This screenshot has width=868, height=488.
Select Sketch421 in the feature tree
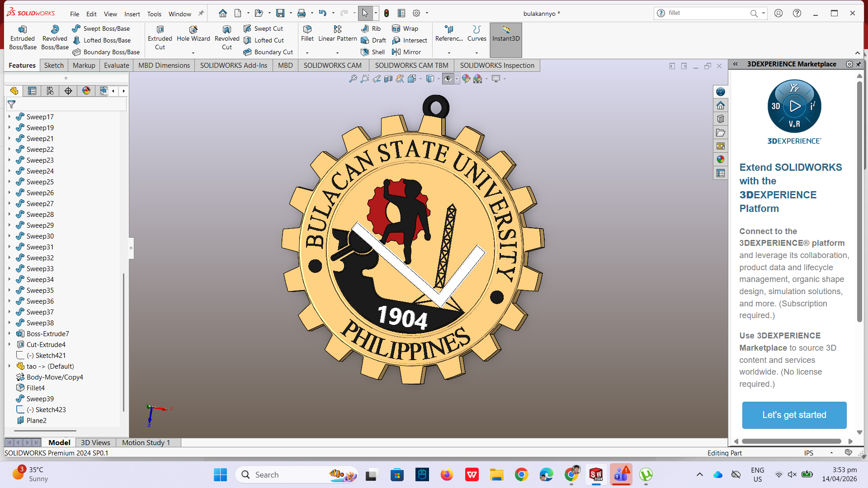click(46, 355)
